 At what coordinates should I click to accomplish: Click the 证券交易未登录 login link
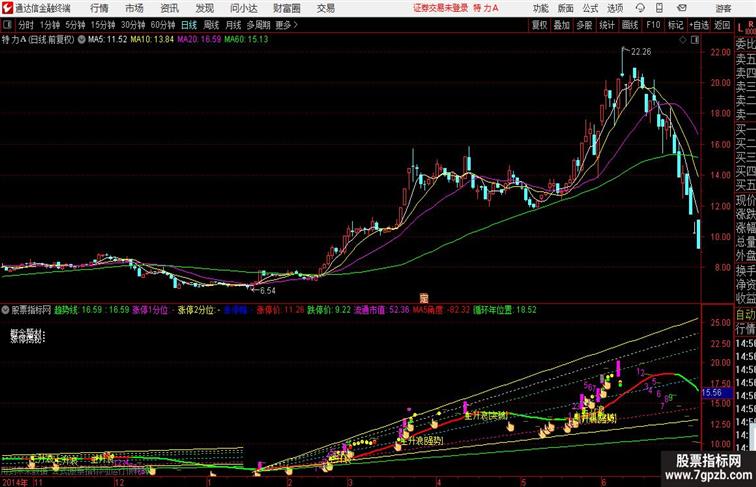440,8
